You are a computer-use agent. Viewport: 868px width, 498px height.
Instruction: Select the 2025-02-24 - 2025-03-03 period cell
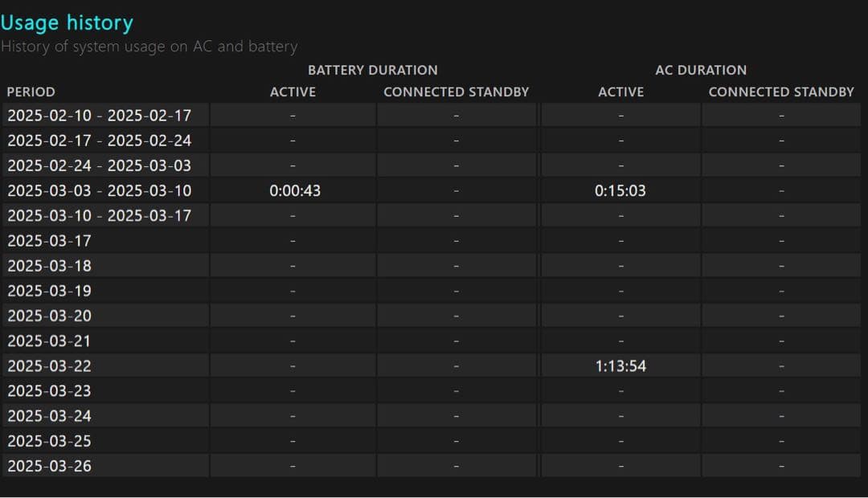click(100, 165)
